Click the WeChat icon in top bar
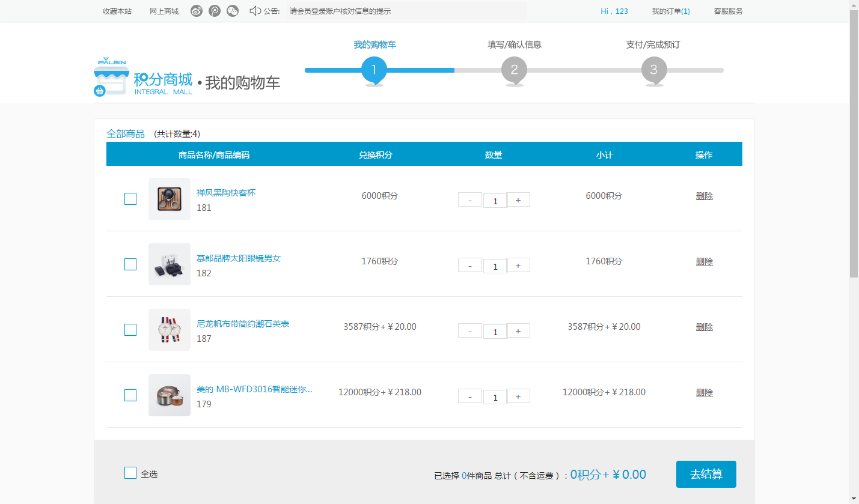This screenshot has width=859, height=504. pos(233,11)
